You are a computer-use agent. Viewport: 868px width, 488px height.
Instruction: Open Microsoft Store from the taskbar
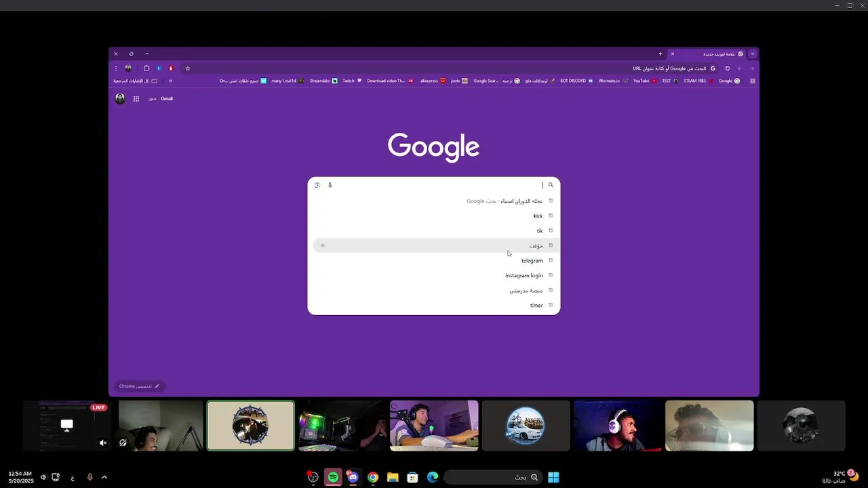pos(412,477)
